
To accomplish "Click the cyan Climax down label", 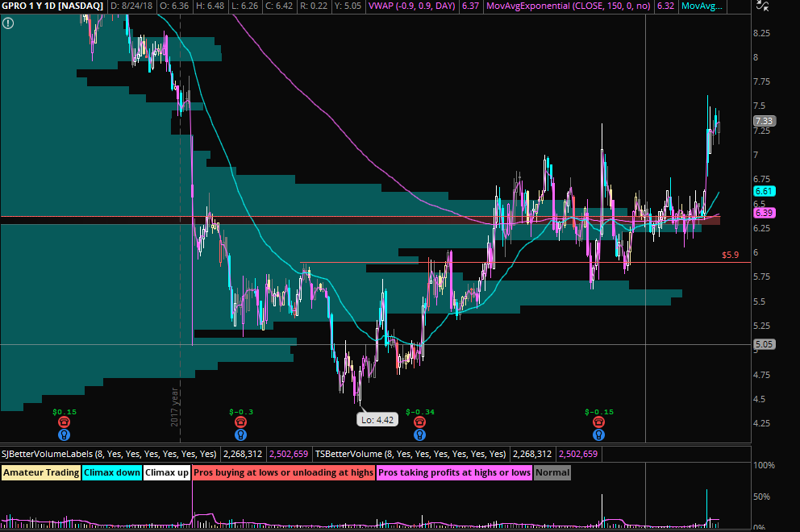I will [112, 472].
